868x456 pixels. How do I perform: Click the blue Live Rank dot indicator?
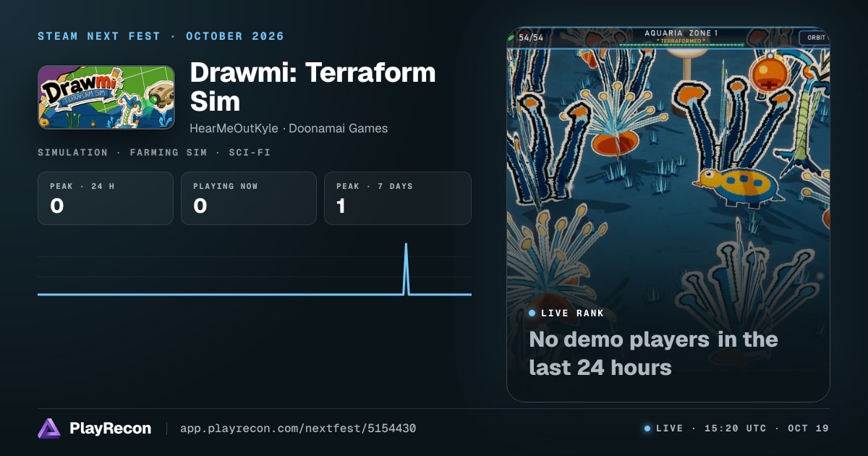click(x=532, y=313)
